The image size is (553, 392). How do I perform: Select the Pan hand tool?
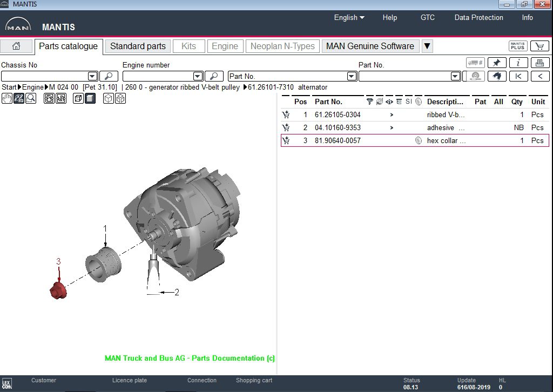pyautogui.click(x=7, y=98)
